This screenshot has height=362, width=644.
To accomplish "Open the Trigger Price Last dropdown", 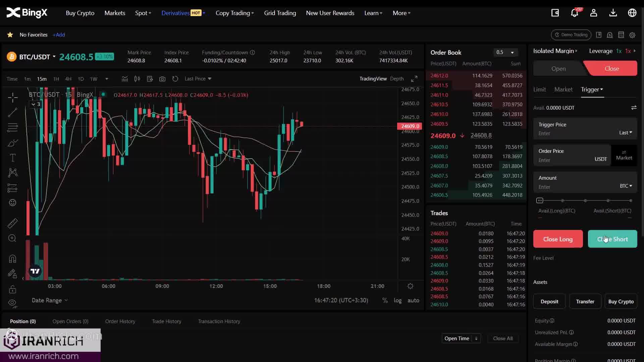I will (625, 133).
